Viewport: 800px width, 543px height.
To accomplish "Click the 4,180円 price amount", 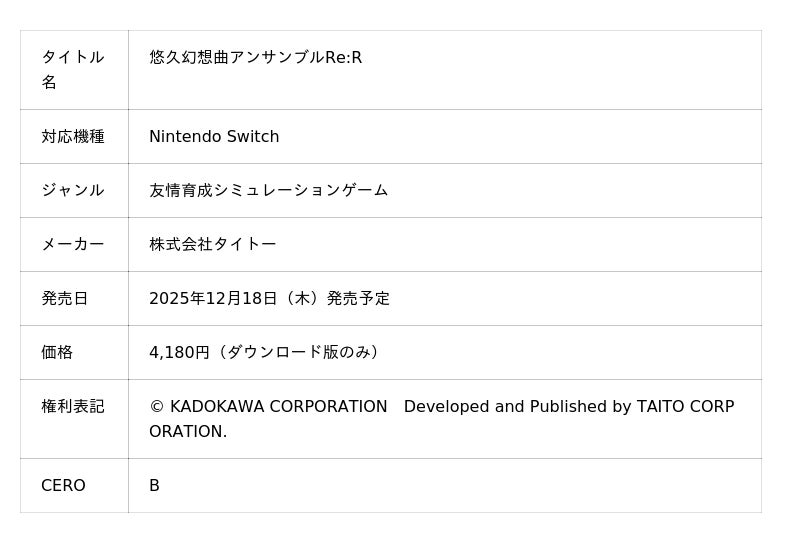I will pos(179,352).
